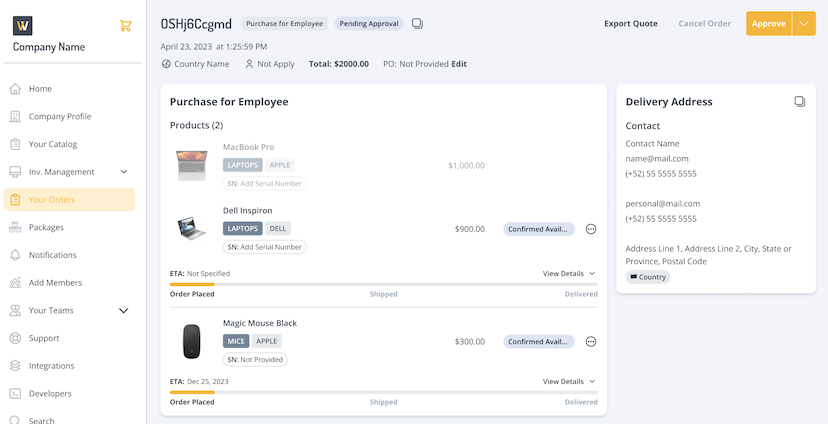Open more options for Dell Inspiron
The width and height of the screenshot is (828, 424).
591,229
